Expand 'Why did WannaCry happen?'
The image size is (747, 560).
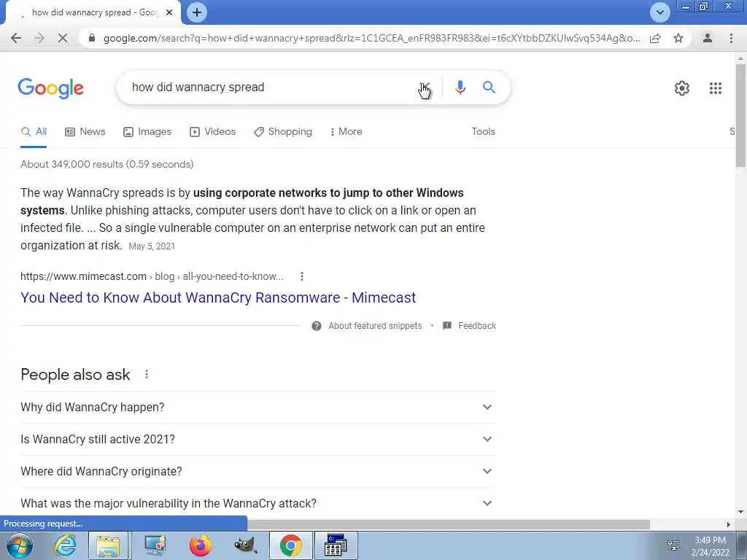[258, 408]
